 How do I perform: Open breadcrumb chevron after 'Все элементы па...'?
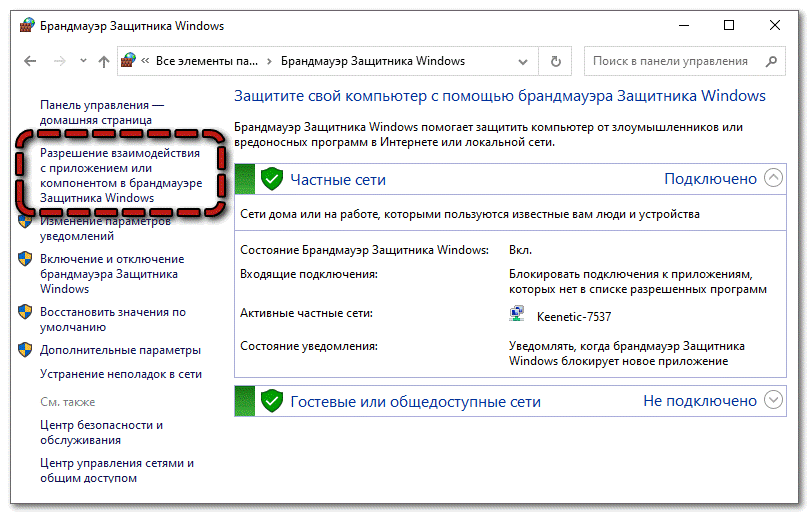[x=269, y=61]
